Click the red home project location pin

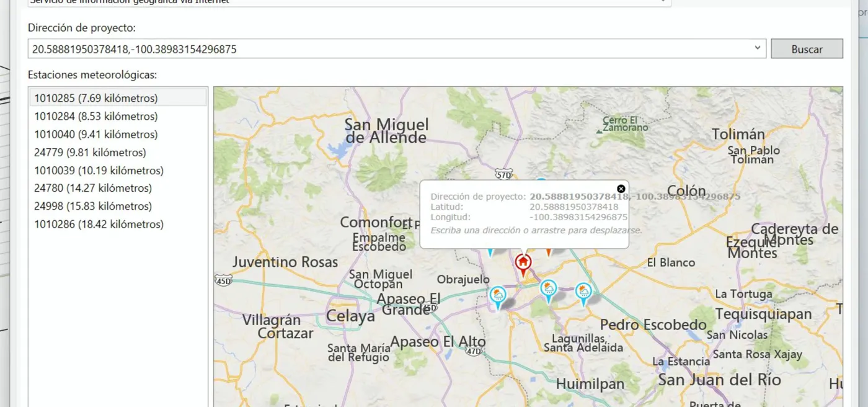(x=523, y=264)
